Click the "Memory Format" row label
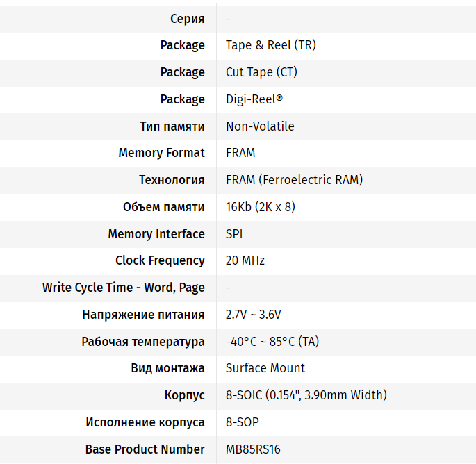 tap(161, 153)
